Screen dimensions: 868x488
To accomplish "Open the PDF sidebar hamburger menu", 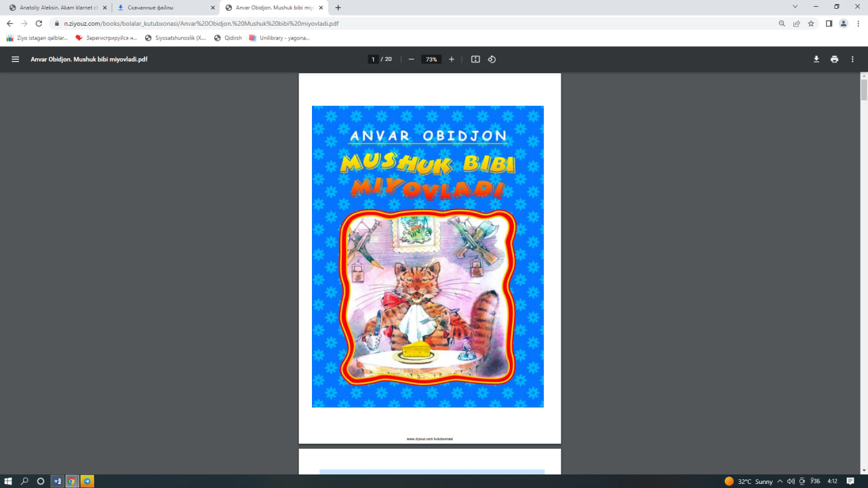I will pyautogui.click(x=15, y=59).
